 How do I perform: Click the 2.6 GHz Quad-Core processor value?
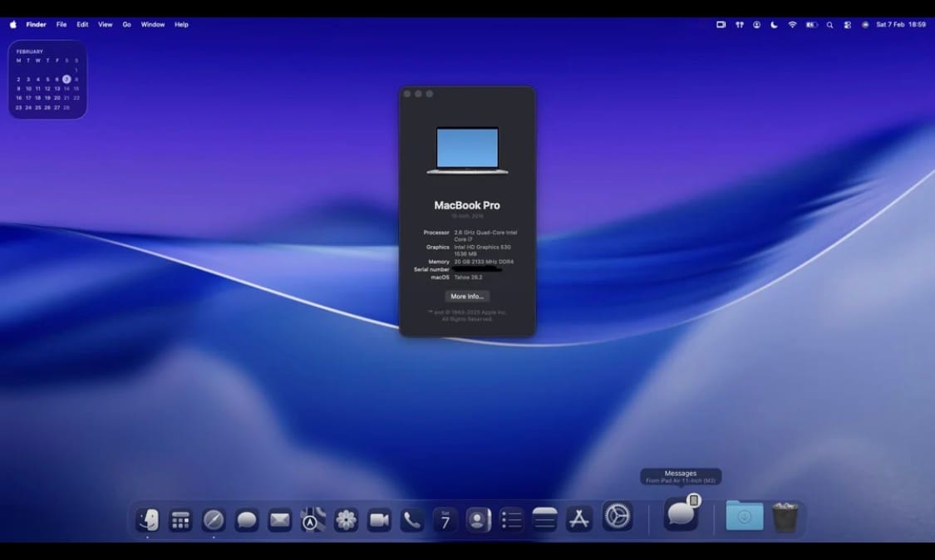point(485,236)
